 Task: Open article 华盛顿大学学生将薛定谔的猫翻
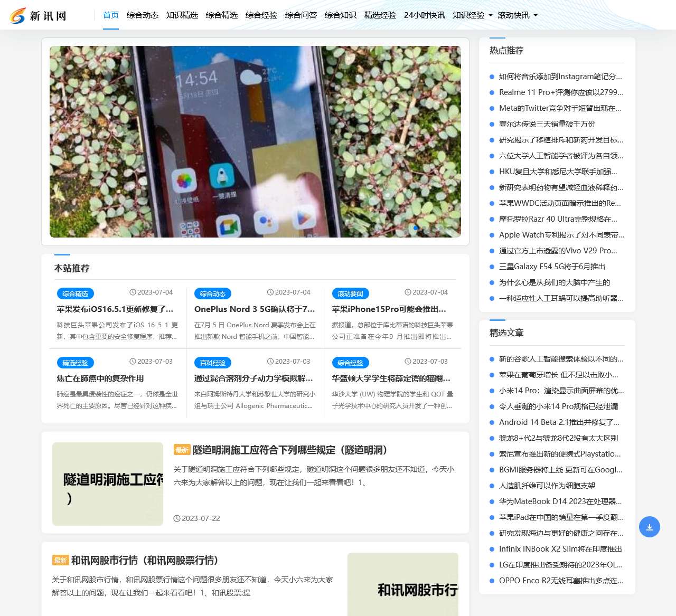click(x=391, y=378)
